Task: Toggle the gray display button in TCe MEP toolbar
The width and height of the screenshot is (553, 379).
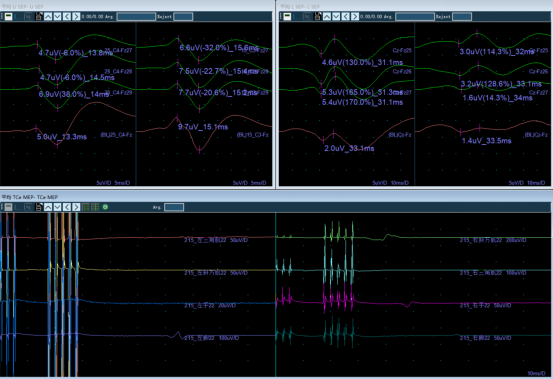Action: (8, 207)
